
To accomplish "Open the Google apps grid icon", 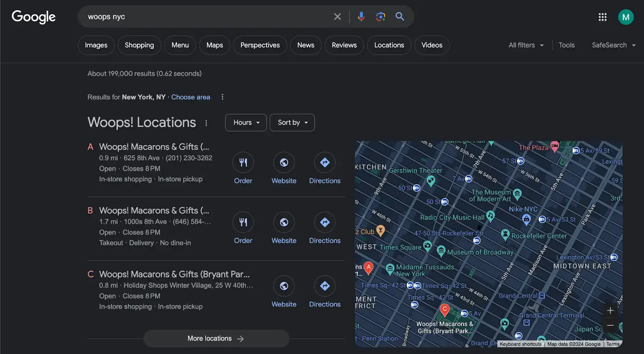I will [603, 17].
